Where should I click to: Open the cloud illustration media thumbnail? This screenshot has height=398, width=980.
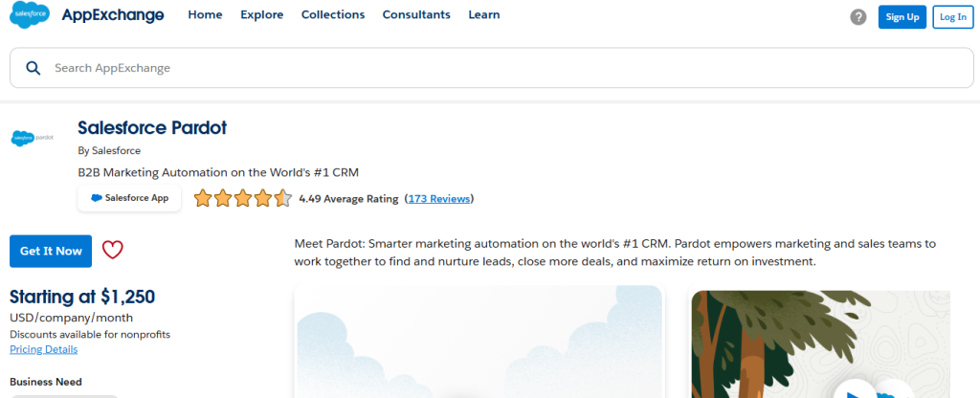(x=479, y=342)
